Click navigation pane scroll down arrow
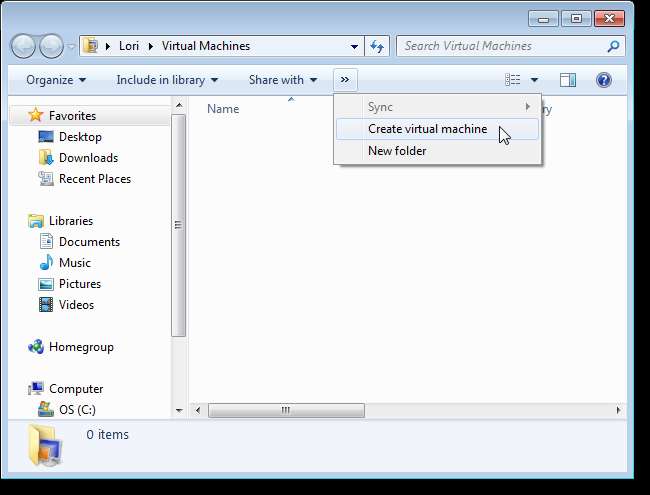The width and height of the screenshot is (650, 495). click(x=179, y=410)
